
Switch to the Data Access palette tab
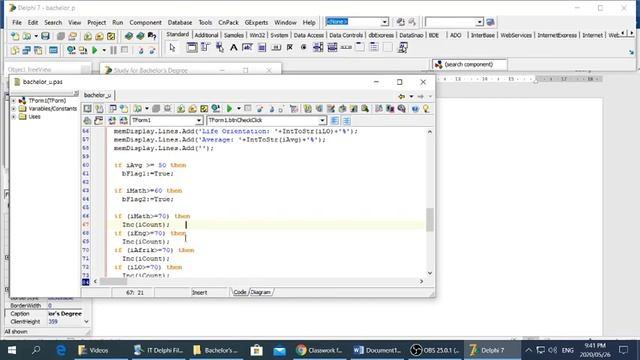pos(308,35)
